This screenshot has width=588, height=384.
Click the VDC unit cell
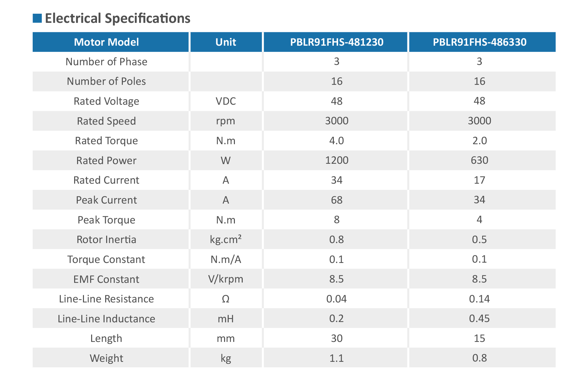coord(226,101)
